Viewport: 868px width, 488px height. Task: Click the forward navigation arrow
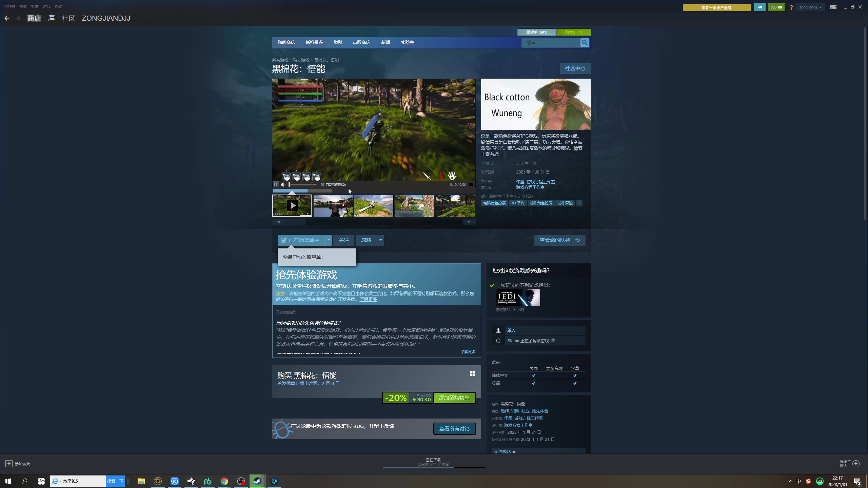18,18
